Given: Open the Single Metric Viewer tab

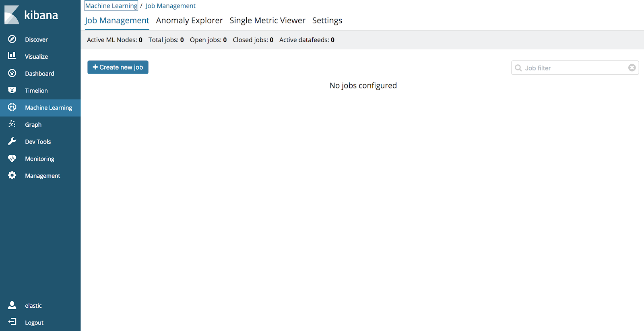Looking at the screenshot, I should click(267, 21).
